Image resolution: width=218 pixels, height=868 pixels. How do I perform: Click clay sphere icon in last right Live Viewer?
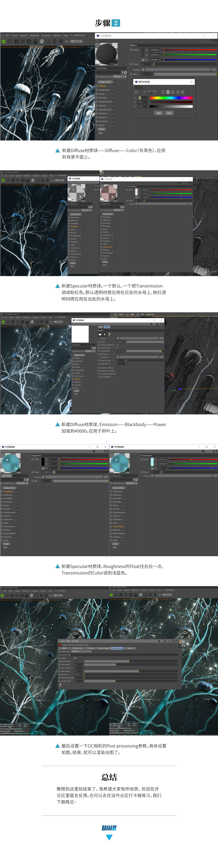(x=140, y=595)
